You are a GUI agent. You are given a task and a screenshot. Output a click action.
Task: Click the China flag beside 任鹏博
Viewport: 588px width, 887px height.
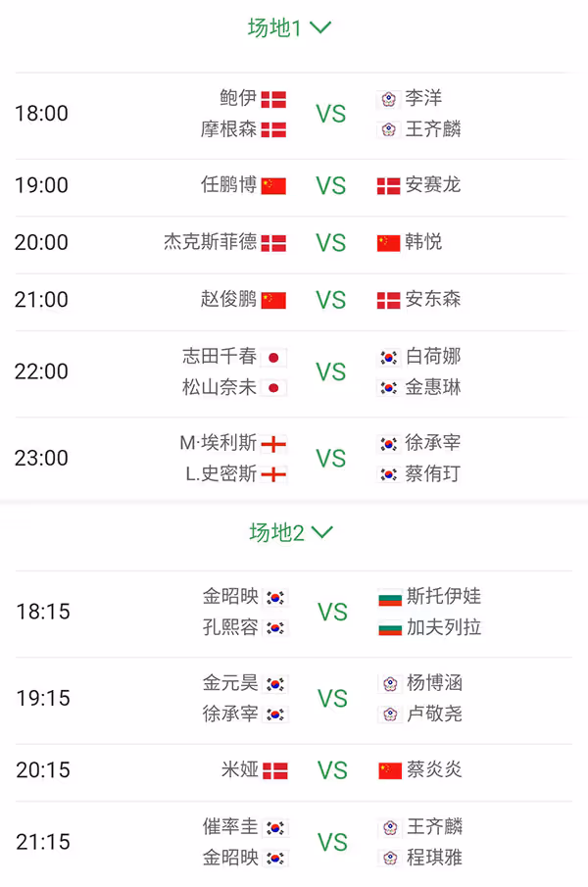click(x=273, y=186)
